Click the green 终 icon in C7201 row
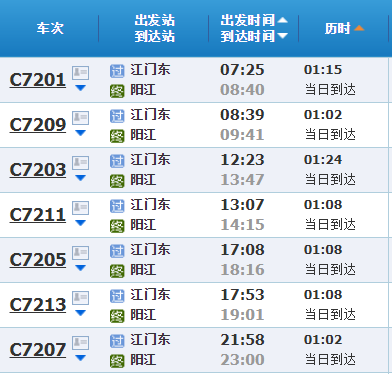Image resolution: width=392 pixels, height=374 pixels. point(117,91)
